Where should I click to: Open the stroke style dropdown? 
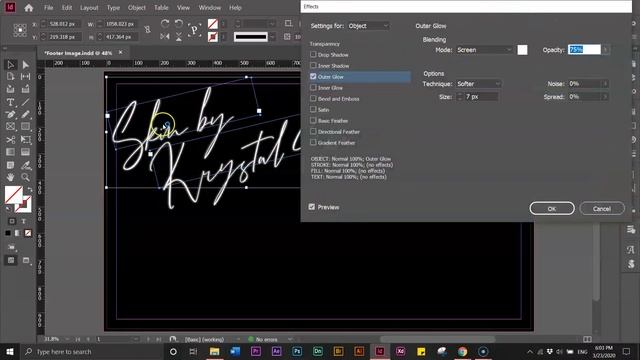[x=272, y=37]
